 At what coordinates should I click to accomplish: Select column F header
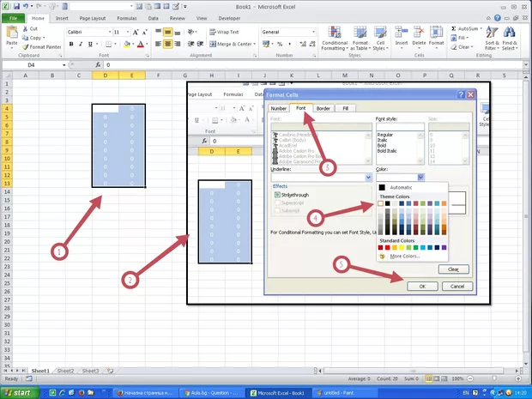click(x=159, y=76)
